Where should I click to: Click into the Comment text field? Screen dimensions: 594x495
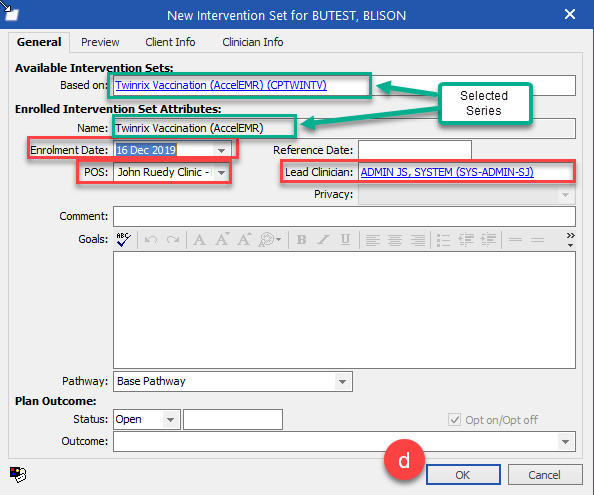[x=344, y=216]
